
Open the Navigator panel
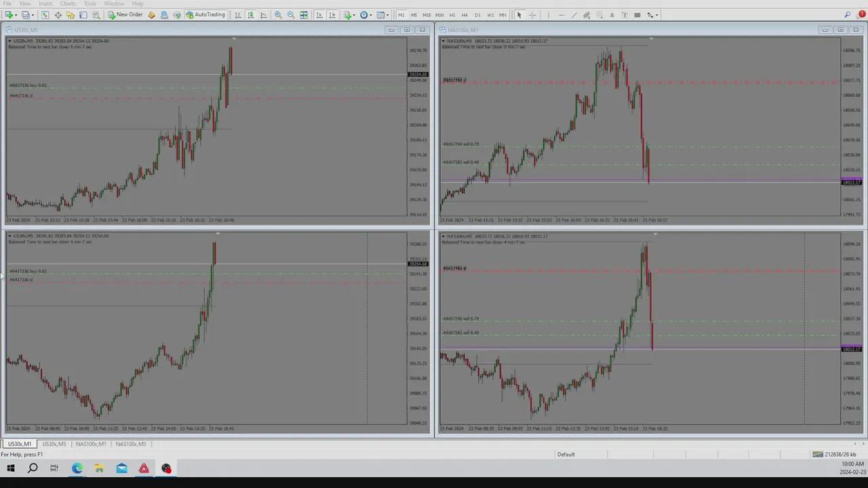point(71,15)
